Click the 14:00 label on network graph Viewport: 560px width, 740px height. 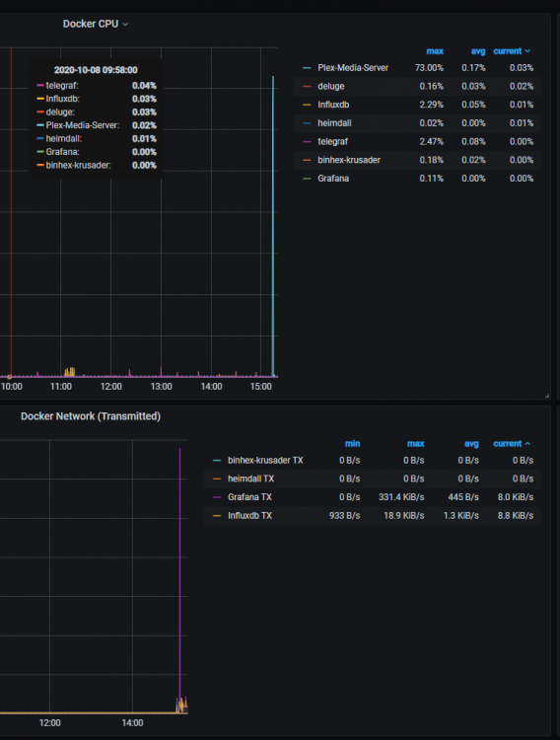pos(132,722)
